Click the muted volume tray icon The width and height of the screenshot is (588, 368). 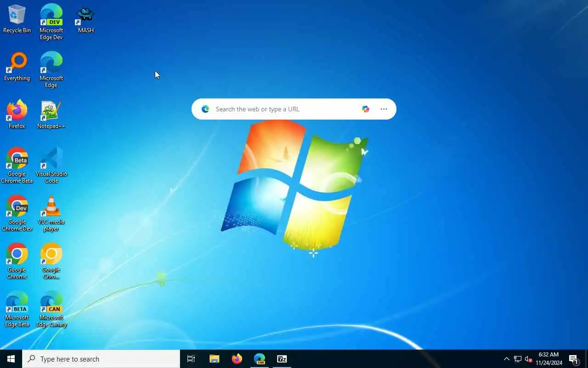(x=528, y=359)
